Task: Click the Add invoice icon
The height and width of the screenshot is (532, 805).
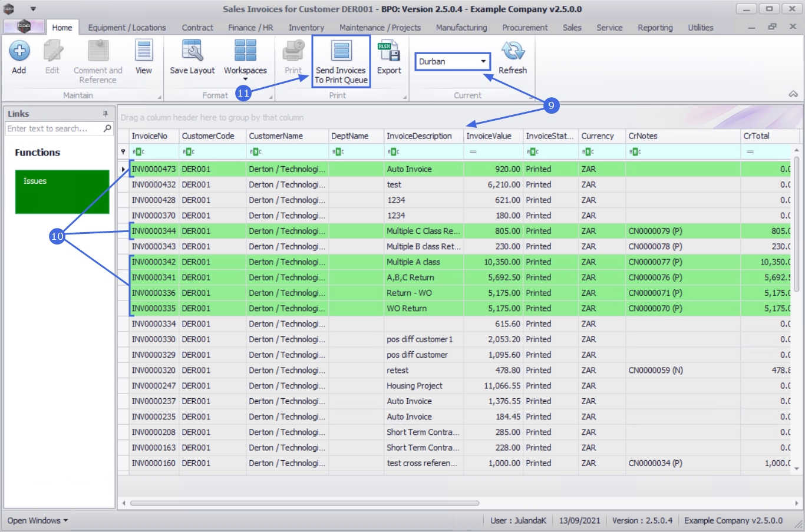Action: tap(19, 51)
